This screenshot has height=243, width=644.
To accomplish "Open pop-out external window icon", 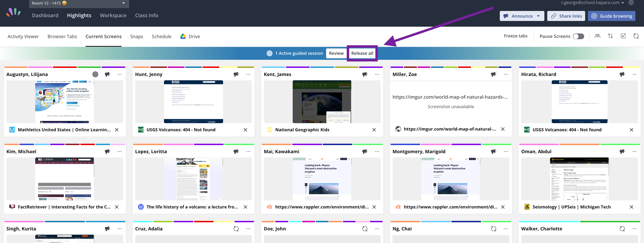I will (x=623, y=36).
